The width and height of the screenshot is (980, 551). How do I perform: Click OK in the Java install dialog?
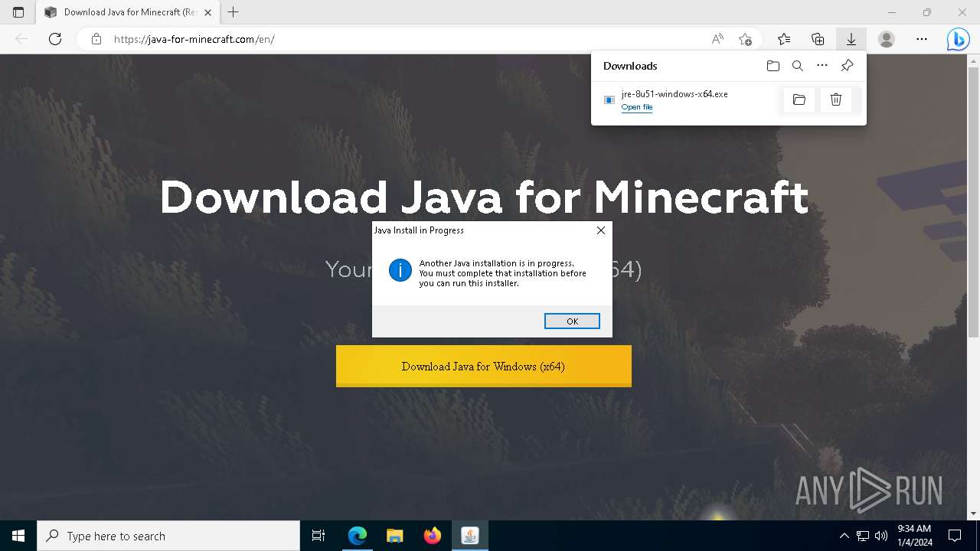coord(572,321)
